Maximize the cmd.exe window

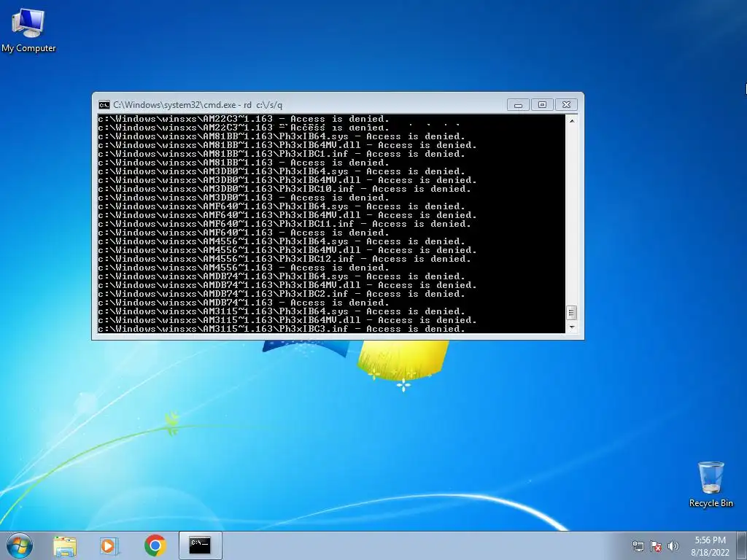[x=542, y=105]
